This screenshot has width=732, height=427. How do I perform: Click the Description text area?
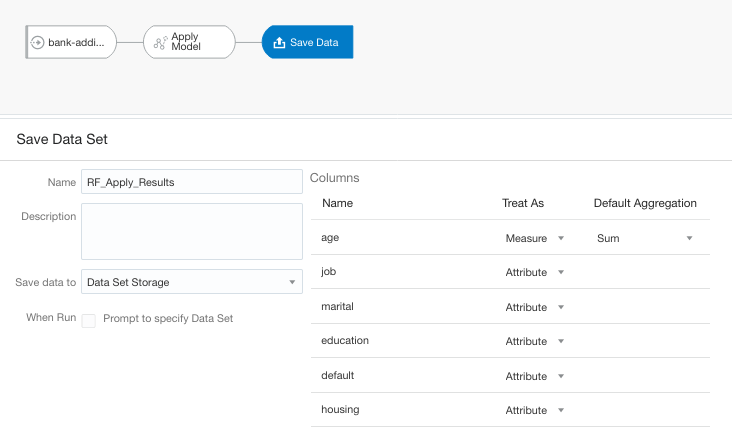click(192, 231)
